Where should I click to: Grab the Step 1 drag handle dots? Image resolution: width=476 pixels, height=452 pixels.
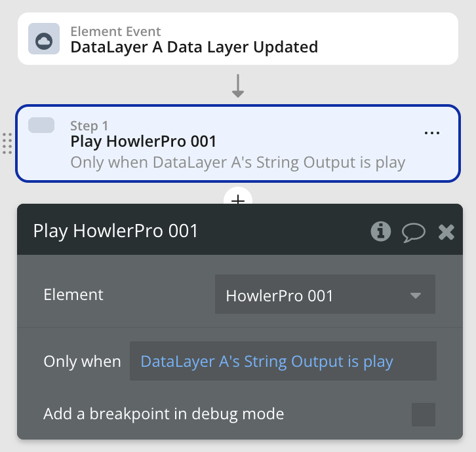7,143
